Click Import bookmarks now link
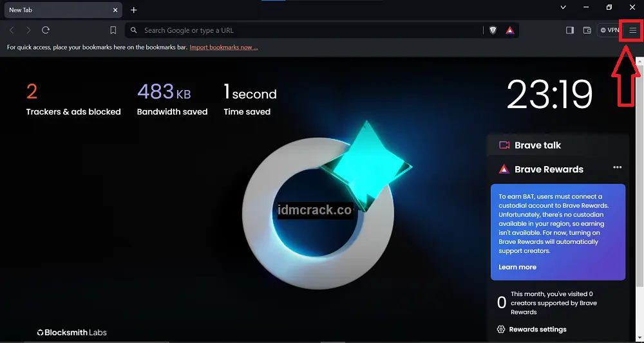The image size is (644, 343). (224, 47)
